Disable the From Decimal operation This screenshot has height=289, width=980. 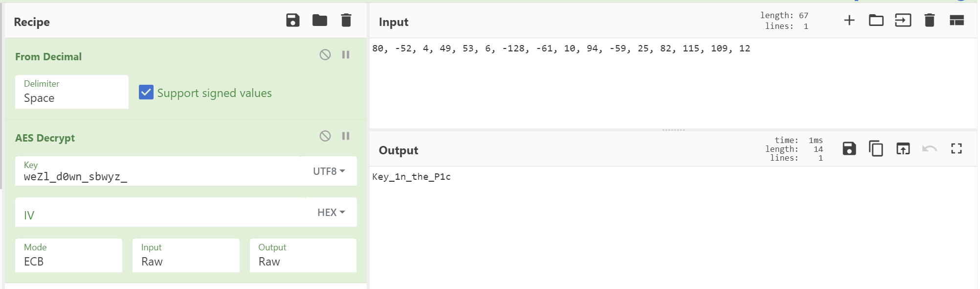pos(325,55)
